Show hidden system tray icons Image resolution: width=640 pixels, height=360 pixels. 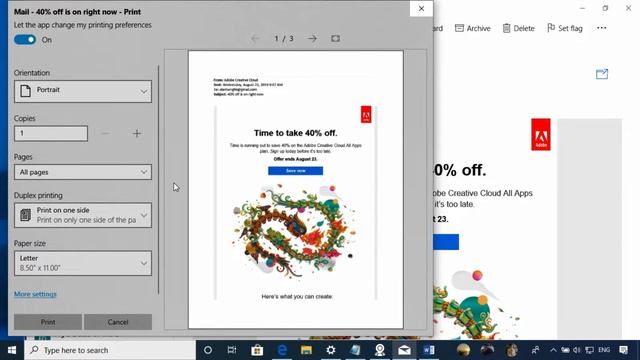pyautogui.click(x=553, y=350)
